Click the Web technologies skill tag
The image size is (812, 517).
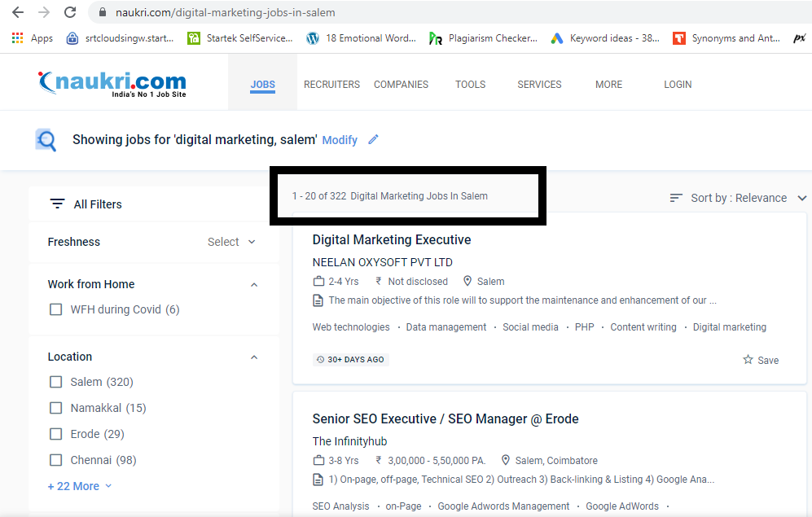pos(351,327)
